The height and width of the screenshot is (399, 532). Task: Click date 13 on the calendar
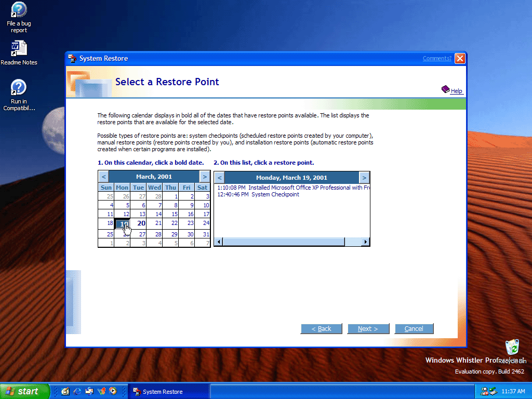point(138,214)
